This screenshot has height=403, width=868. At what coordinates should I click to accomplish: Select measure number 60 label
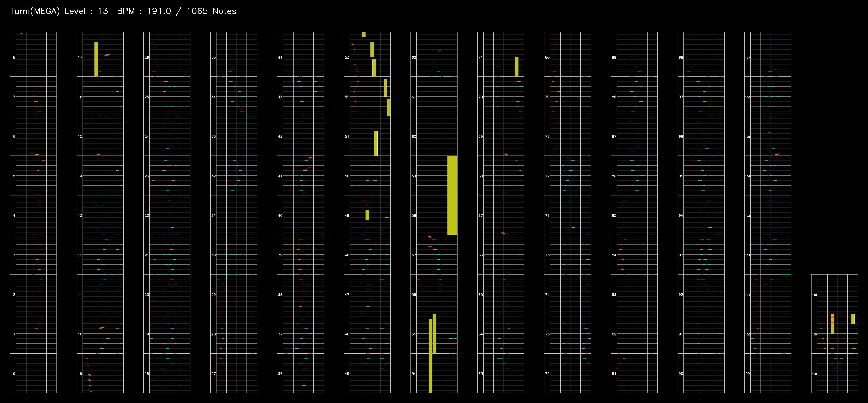pos(414,136)
